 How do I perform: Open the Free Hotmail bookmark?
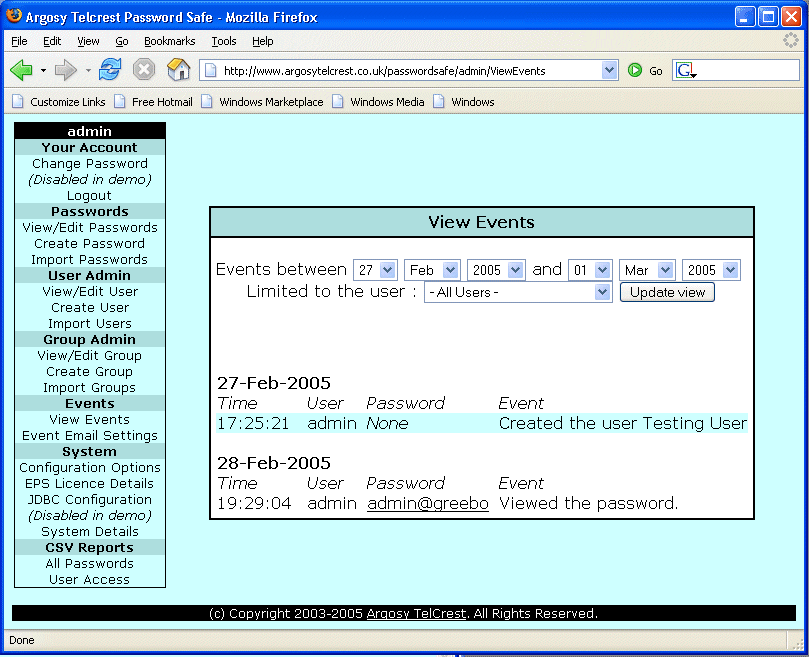click(x=153, y=102)
